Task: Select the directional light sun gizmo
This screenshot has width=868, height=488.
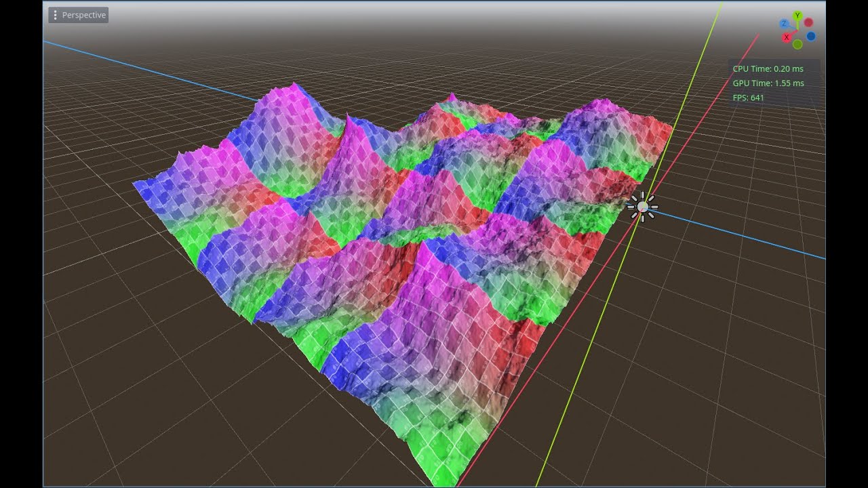Action: [x=642, y=207]
